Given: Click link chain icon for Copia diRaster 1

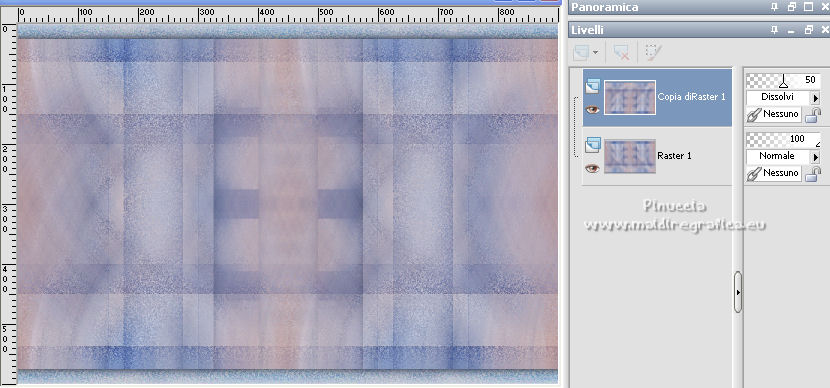Looking at the screenshot, I should click(754, 114).
